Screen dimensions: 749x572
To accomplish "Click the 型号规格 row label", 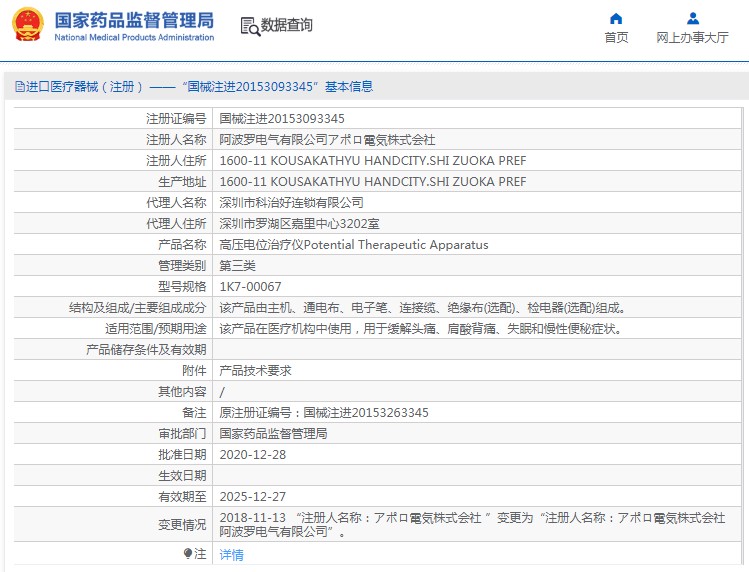I will [182, 287].
